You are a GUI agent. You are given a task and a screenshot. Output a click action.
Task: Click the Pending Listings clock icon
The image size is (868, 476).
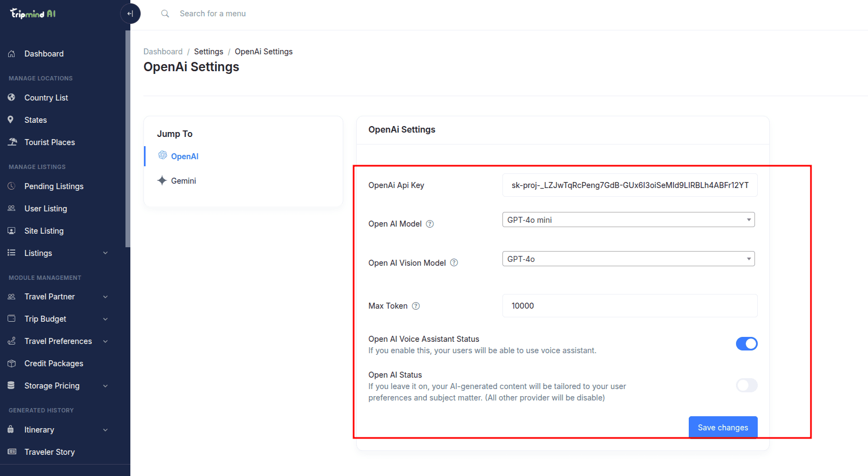click(x=11, y=186)
